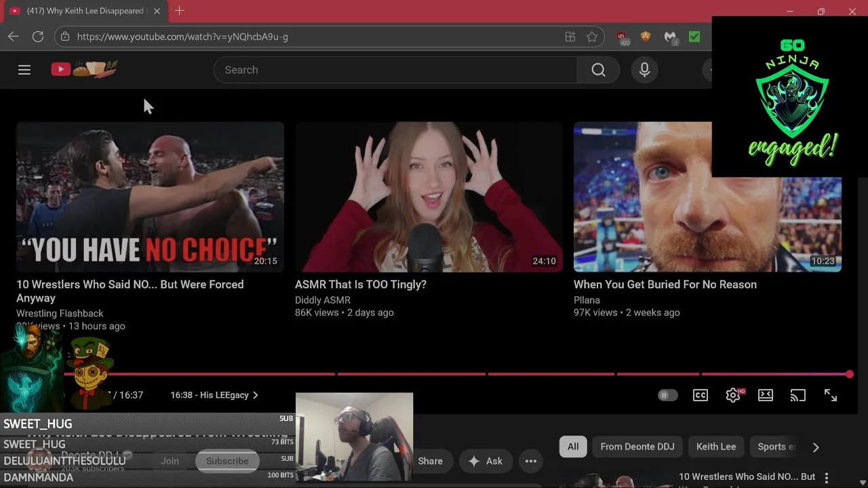Select the All filter chip
Image resolution: width=868 pixels, height=488 pixels.
point(573,447)
